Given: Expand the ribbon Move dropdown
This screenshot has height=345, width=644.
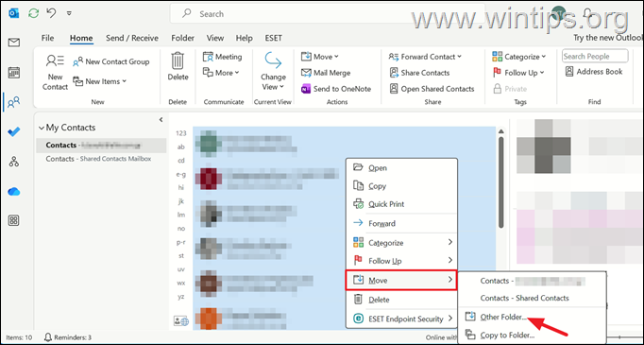Looking at the screenshot, I should (320, 57).
